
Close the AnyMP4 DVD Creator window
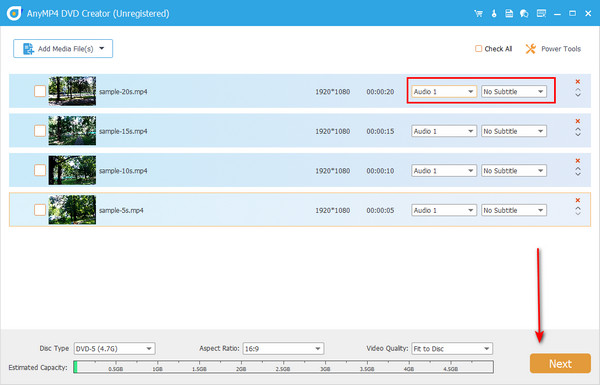point(588,13)
